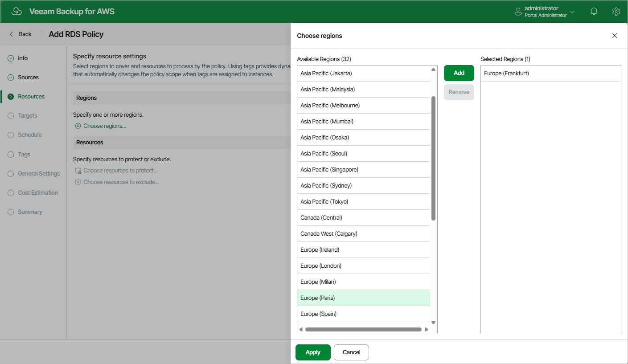Click the Info step checkmark icon
This screenshot has width=628, height=364.
[11, 58]
